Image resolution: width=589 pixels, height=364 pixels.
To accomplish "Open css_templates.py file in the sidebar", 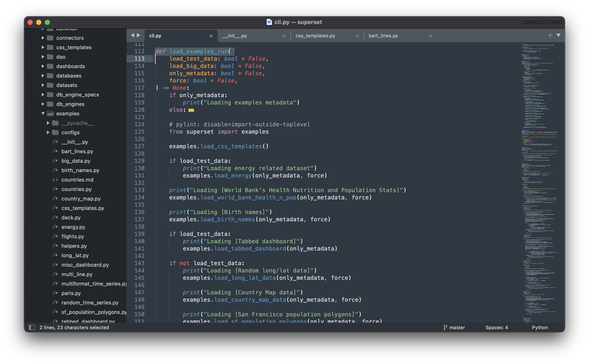I will tap(83, 208).
